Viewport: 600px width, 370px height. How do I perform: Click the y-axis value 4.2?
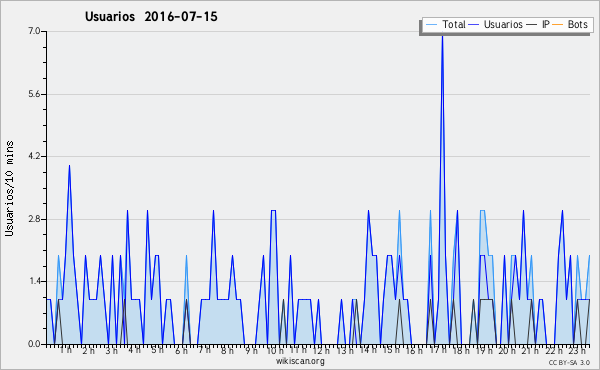[x=34, y=156]
